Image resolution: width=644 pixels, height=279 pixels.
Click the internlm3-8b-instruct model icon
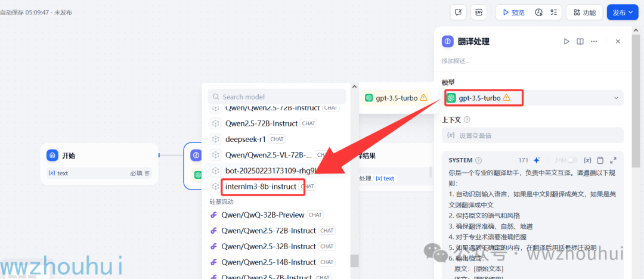(215, 187)
